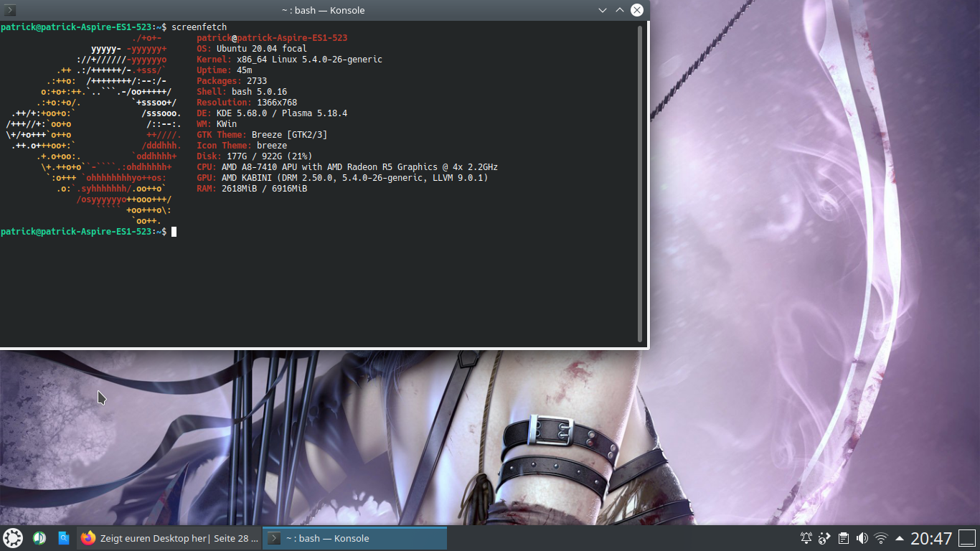Viewport: 980px width, 551px height.
Task: Select the '~ : bash — Konsole' taskbar entry
Action: [354, 538]
